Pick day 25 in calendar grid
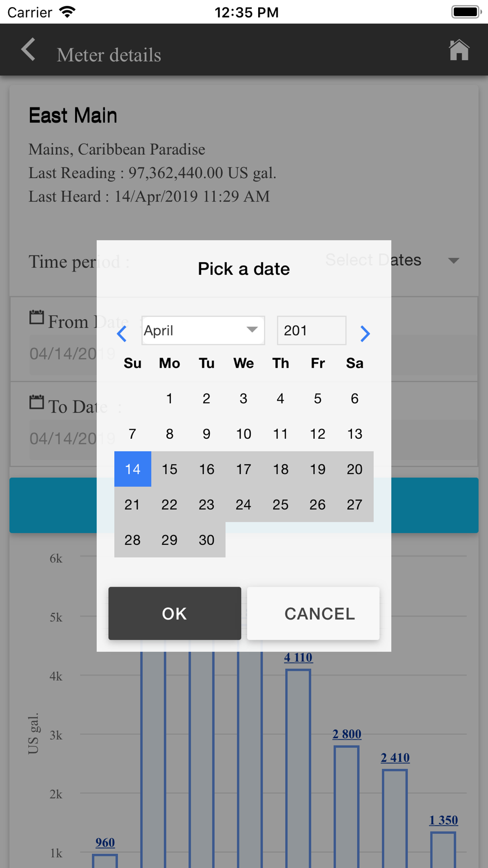 281,505
